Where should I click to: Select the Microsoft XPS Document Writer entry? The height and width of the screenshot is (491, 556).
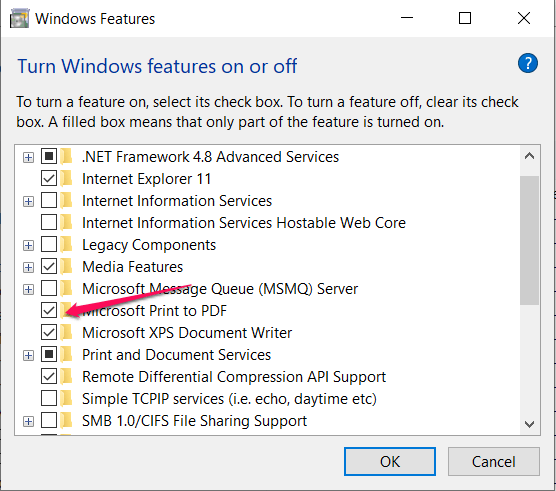(x=187, y=333)
